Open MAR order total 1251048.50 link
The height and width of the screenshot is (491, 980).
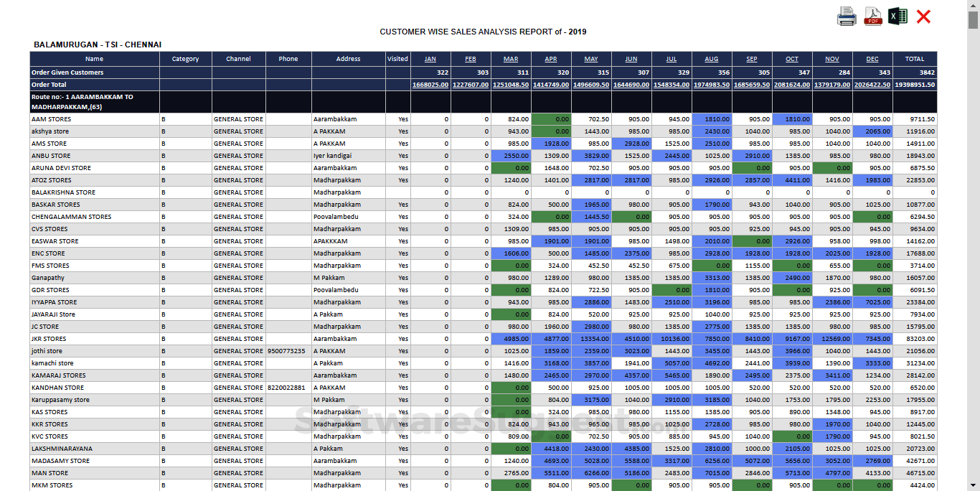click(512, 83)
